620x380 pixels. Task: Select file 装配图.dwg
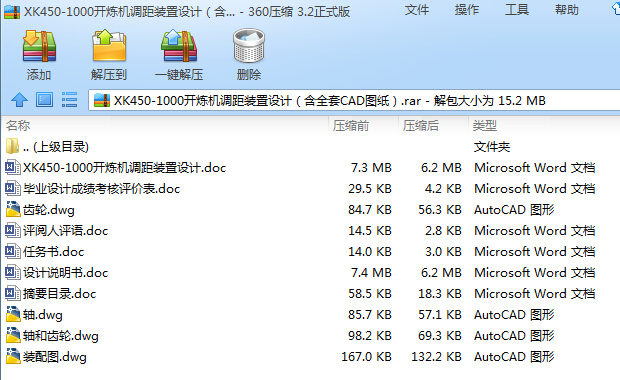click(55, 357)
